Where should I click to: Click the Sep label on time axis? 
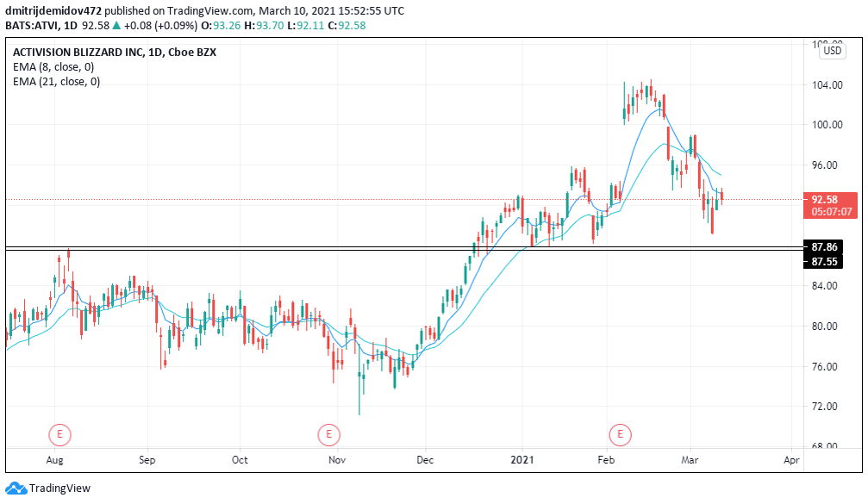pyautogui.click(x=147, y=460)
